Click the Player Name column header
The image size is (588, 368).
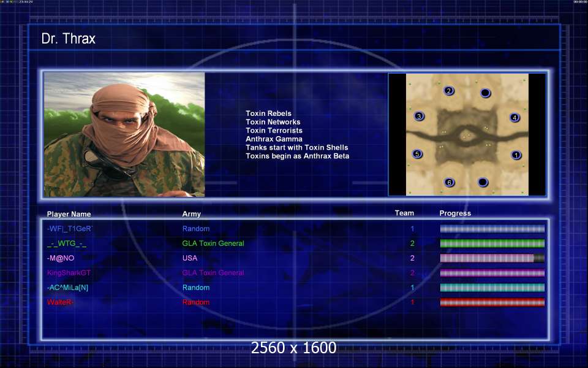point(69,214)
